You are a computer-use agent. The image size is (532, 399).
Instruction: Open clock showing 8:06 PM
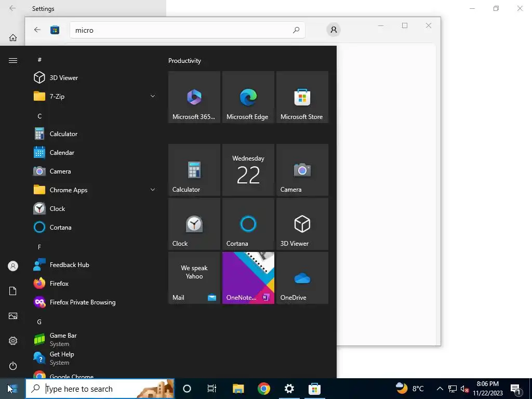coord(488,389)
